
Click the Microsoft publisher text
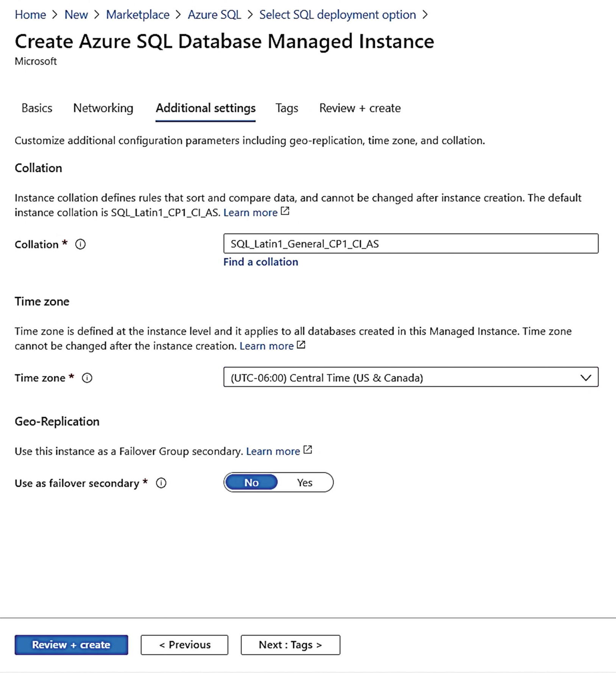(36, 61)
